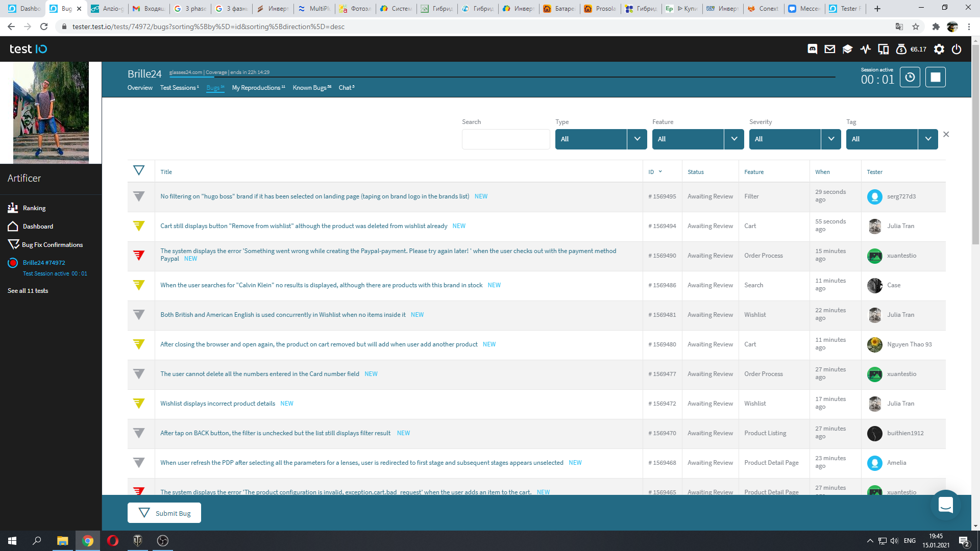Open the My Reproductions tab
This screenshot has width=980, height=551.
click(x=258, y=88)
